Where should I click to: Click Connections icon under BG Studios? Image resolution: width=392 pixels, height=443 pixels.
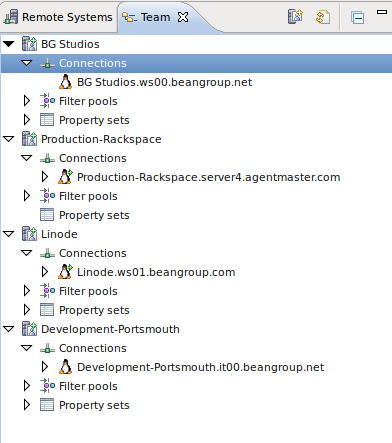(47, 63)
